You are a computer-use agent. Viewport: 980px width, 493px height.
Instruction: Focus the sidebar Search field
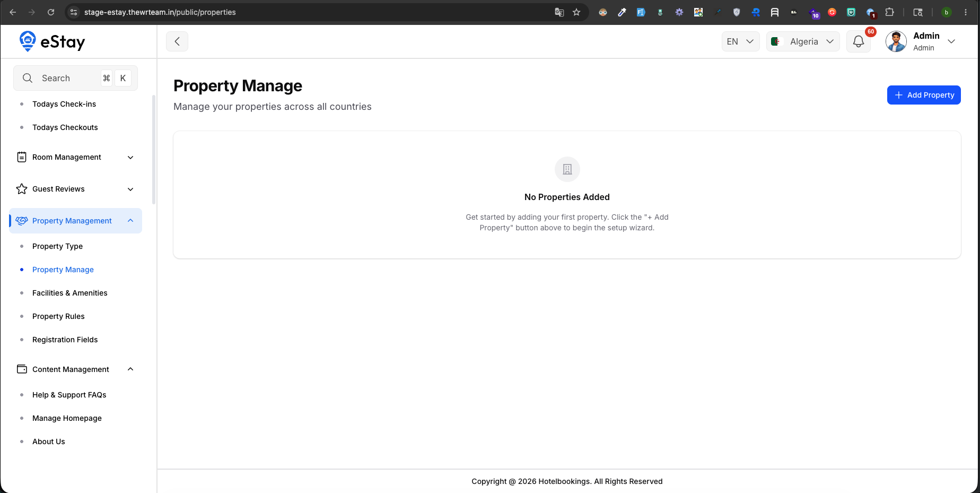click(75, 78)
